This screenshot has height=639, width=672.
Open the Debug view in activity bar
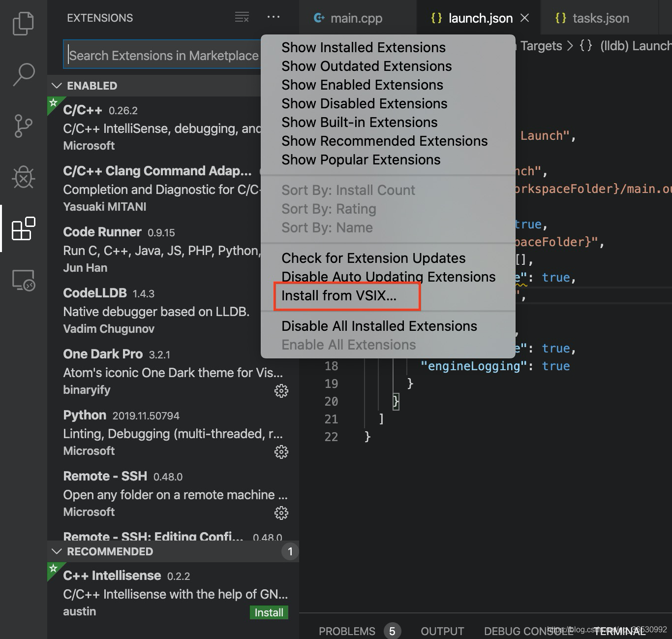23,177
